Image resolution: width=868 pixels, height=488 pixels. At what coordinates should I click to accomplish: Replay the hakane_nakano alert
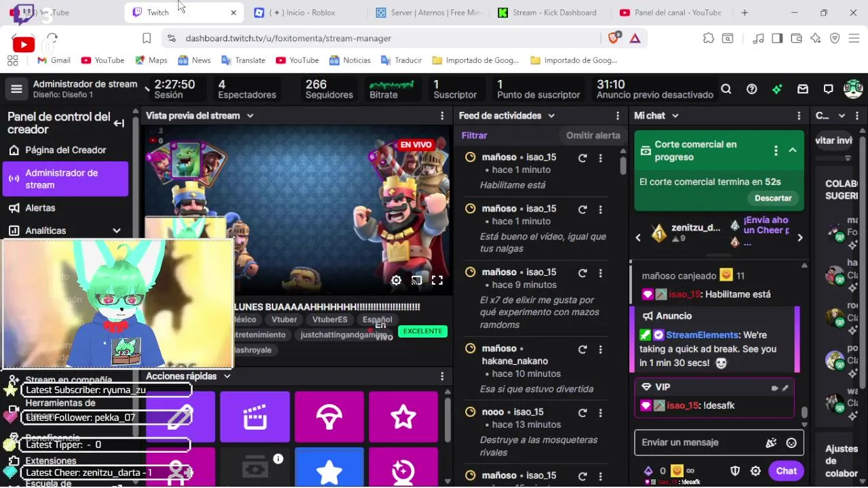[x=583, y=350]
